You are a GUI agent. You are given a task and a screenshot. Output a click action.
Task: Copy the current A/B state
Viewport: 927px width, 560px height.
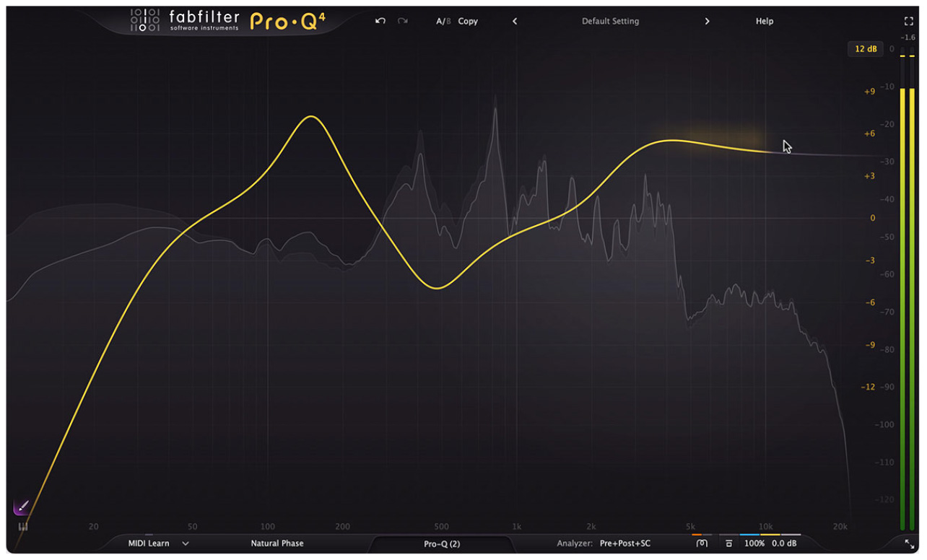tap(468, 21)
